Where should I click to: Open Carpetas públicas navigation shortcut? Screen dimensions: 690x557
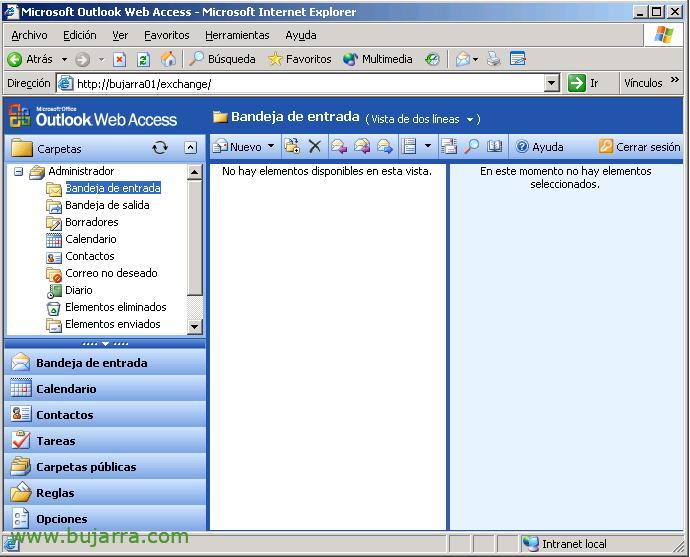(105, 467)
